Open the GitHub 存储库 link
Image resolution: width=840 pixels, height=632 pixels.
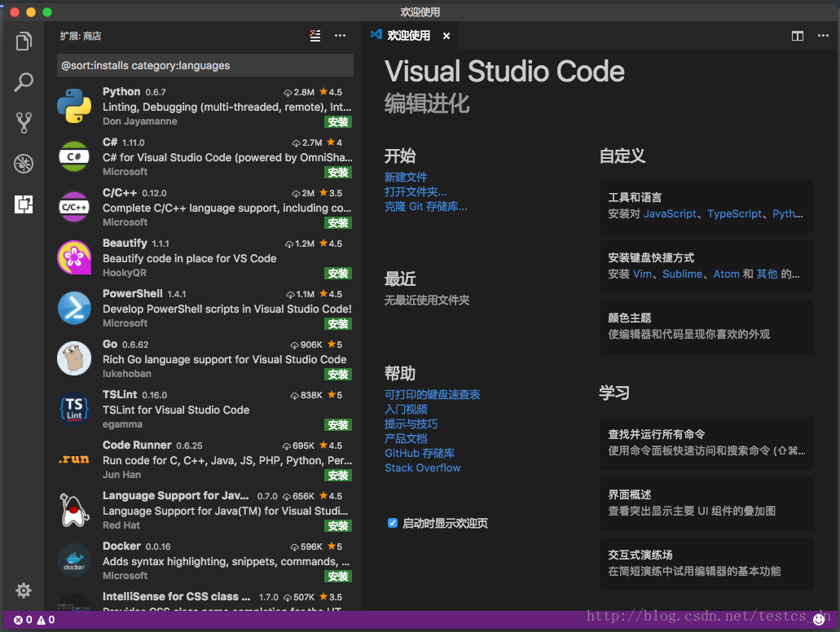click(x=420, y=453)
